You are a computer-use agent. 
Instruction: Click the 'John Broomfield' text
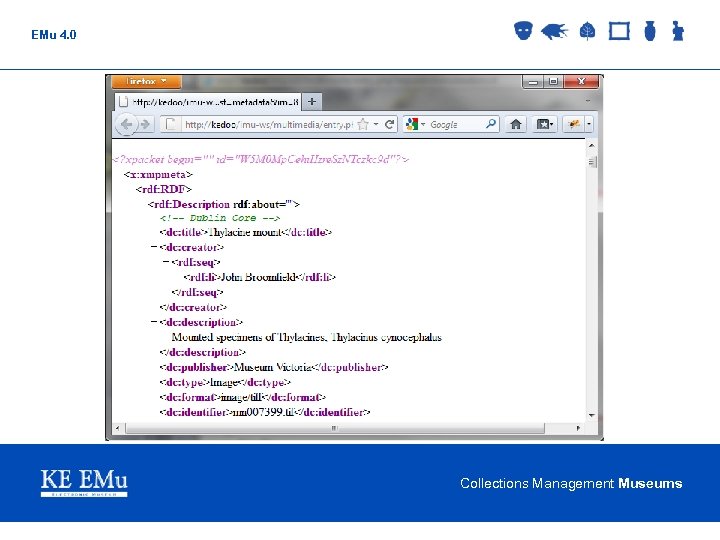(x=258, y=277)
